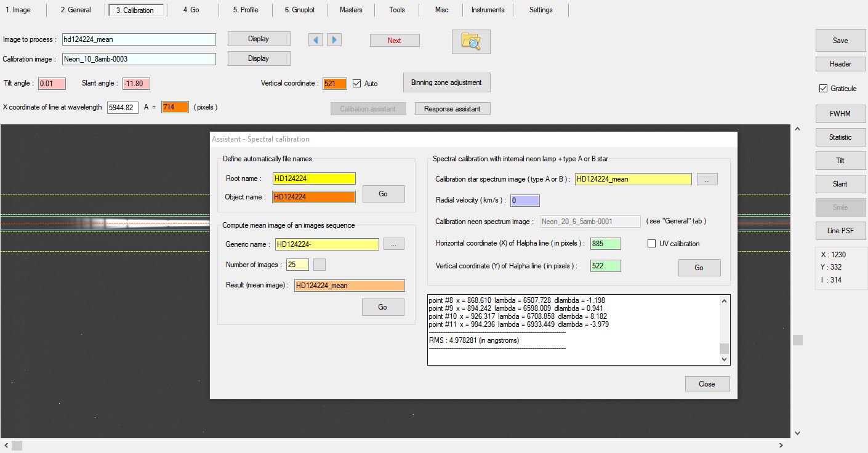This screenshot has width=868, height=453.
Task: Click the Response assistant button
Action: pyautogui.click(x=452, y=109)
